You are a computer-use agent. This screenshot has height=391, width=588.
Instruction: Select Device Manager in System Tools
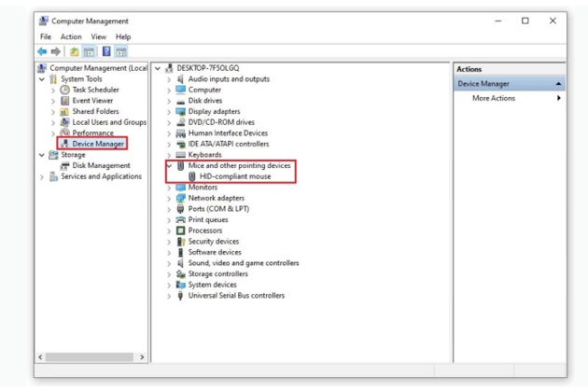click(x=97, y=144)
